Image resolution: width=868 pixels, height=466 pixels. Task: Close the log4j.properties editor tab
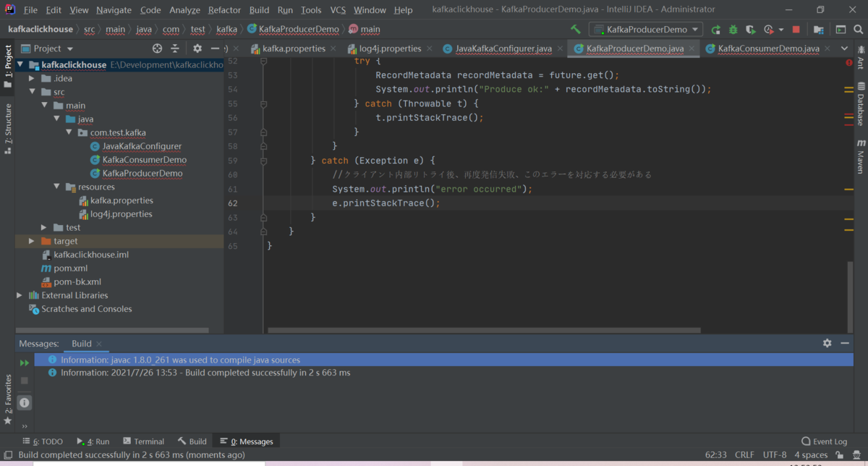pyautogui.click(x=429, y=48)
